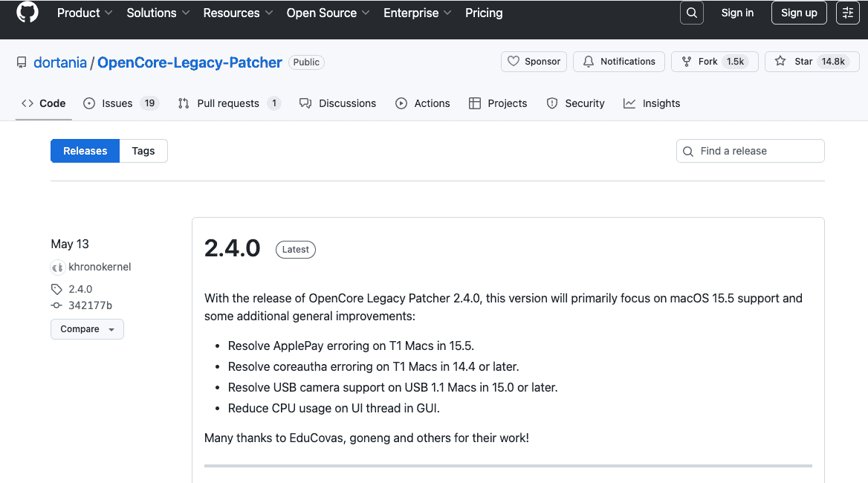Select the Tags toggle button
This screenshot has width=868, height=483.
click(x=143, y=151)
